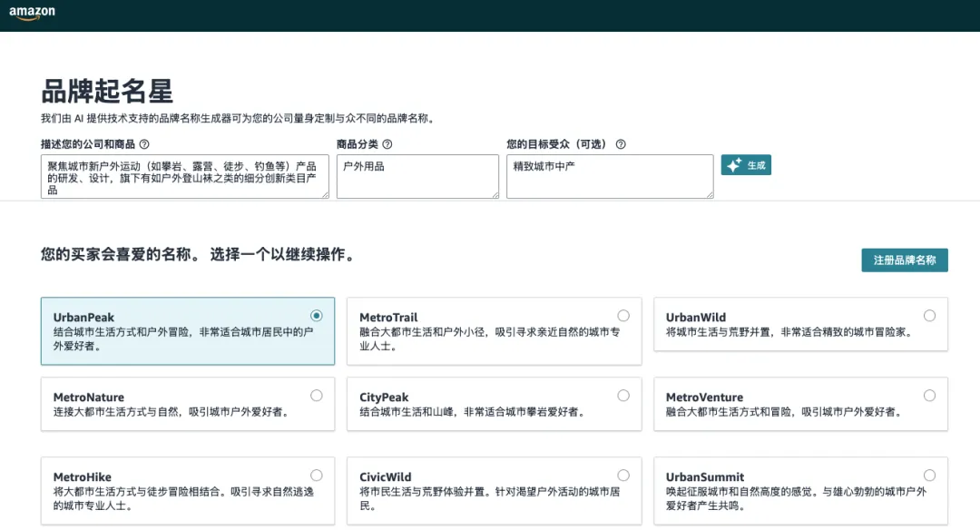
Task: Select the MetroTrail radio option
Action: point(623,315)
